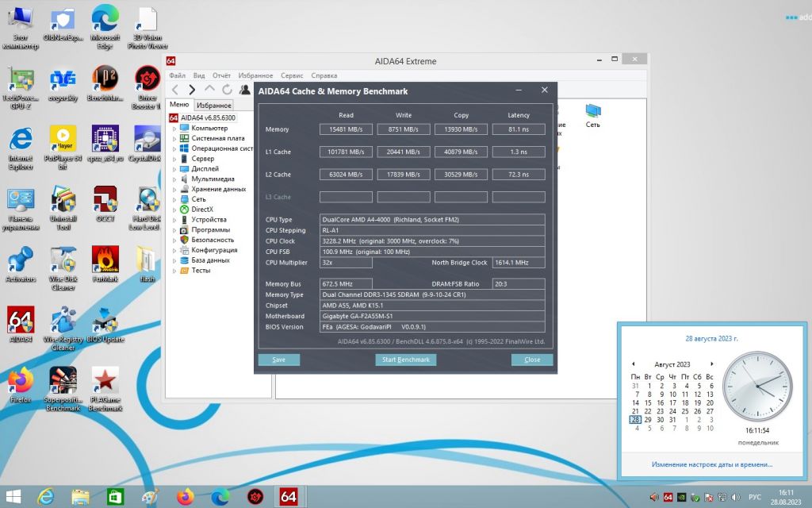Viewport: 812px width, 508px height.
Task: Select the AIDA64 desktop shortcut icon
Action: tap(21, 325)
